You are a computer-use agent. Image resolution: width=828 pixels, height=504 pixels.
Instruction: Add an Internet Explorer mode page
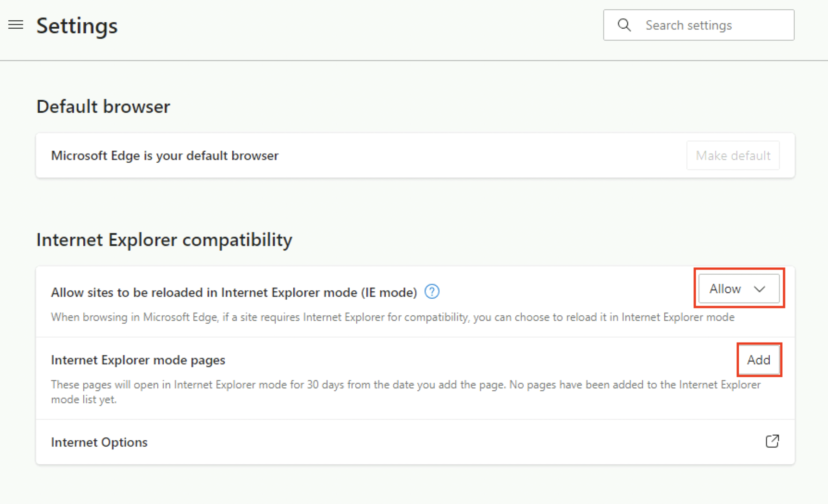759,360
